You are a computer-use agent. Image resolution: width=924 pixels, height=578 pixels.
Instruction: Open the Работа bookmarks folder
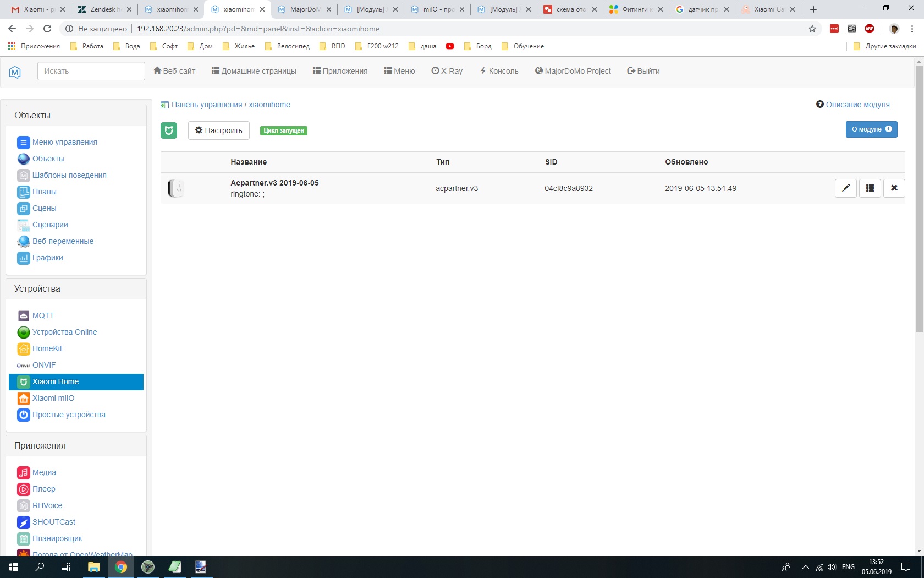[x=87, y=46]
